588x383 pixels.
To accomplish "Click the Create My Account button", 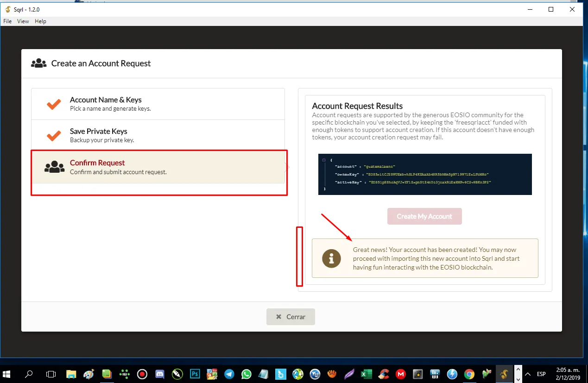I will pyautogui.click(x=424, y=216).
